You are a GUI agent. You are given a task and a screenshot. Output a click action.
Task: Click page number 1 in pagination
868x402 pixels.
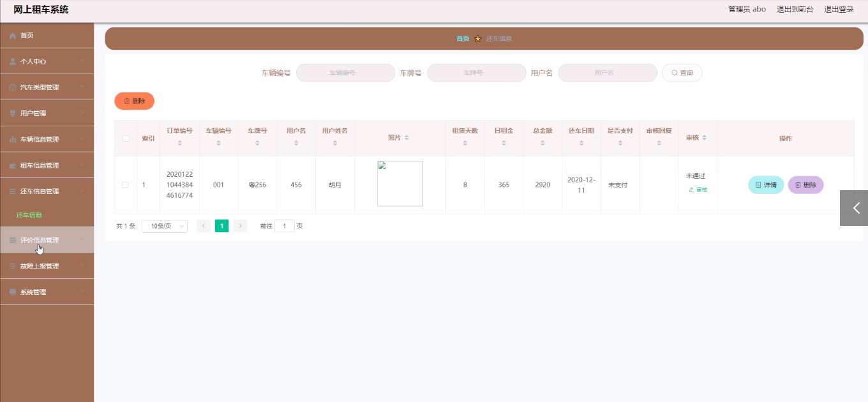tap(221, 226)
